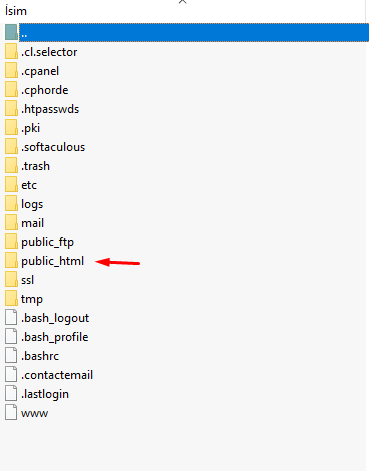Click the ssl folder icon
Viewport: 369px width, 471px height.
[x=11, y=280]
